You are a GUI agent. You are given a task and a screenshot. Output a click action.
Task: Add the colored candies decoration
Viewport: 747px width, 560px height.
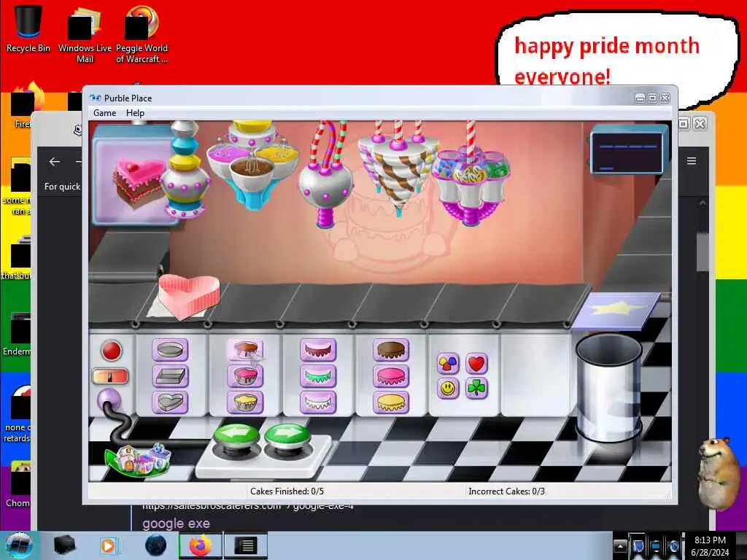click(448, 364)
